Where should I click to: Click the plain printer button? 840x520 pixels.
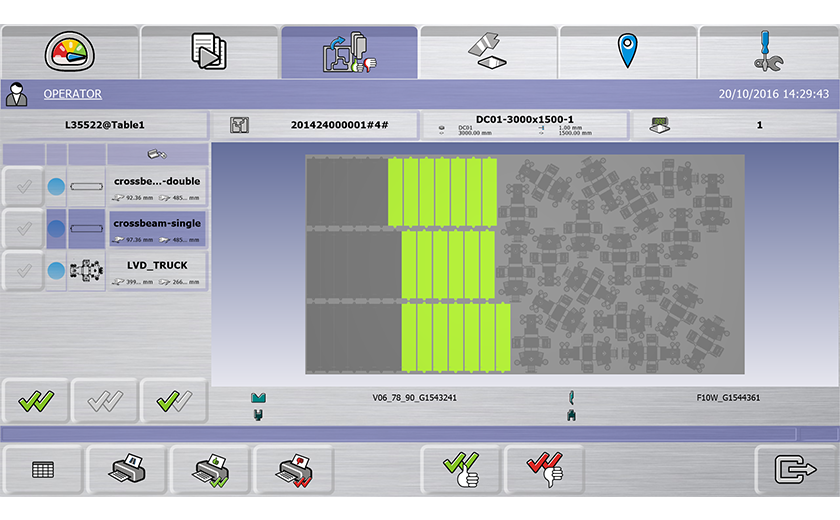pyautogui.click(x=126, y=470)
